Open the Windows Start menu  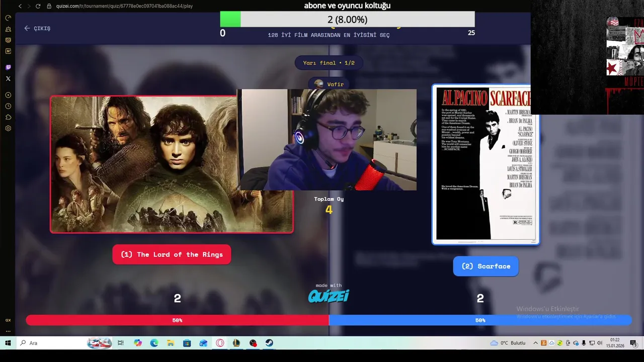(x=8, y=343)
